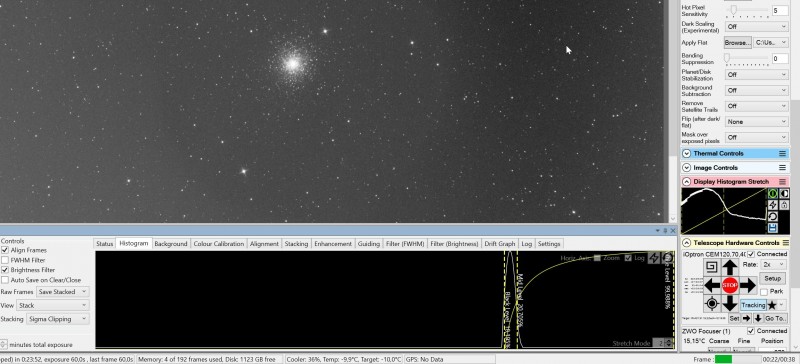Enable the green display stretch toggle icon
800x364 pixels.
(772, 193)
